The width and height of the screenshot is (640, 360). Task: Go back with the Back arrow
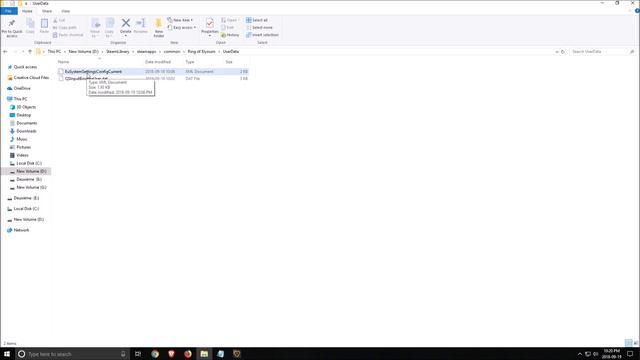(x=5, y=51)
